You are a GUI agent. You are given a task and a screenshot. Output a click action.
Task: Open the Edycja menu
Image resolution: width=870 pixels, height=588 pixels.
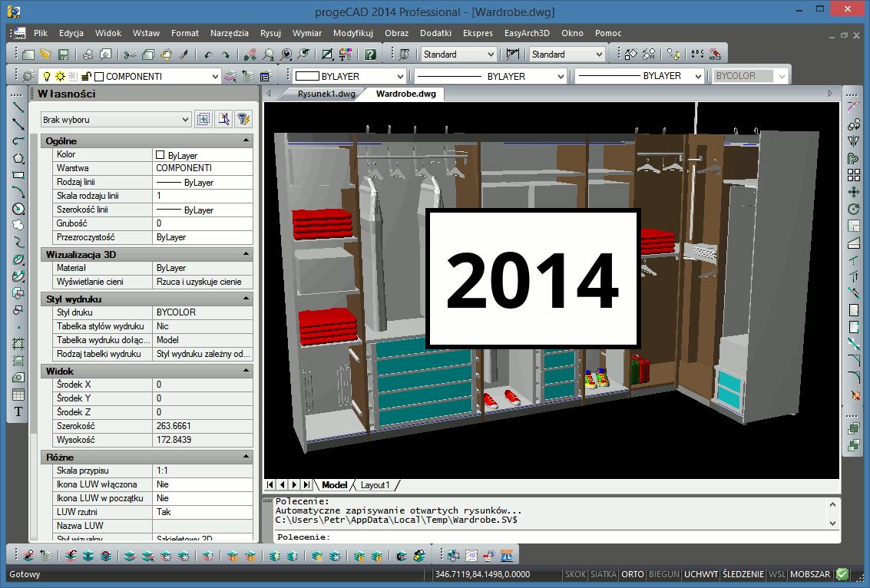click(71, 33)
